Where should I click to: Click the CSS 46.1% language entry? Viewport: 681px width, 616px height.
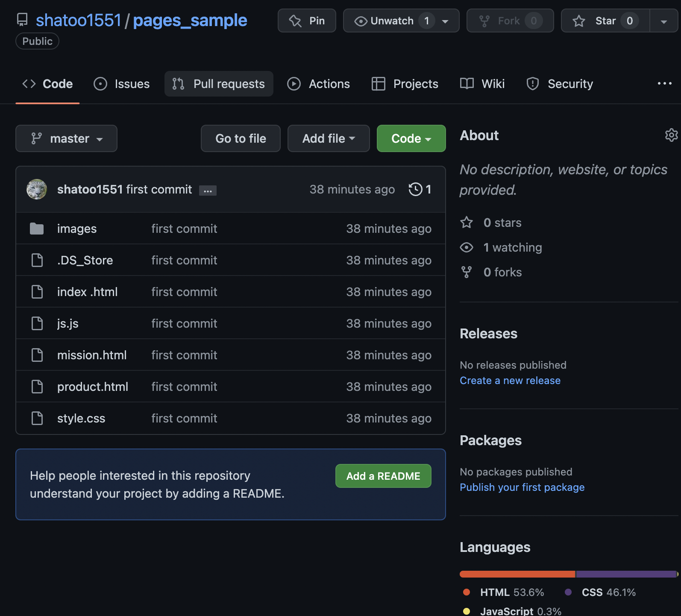click(600, 593)
